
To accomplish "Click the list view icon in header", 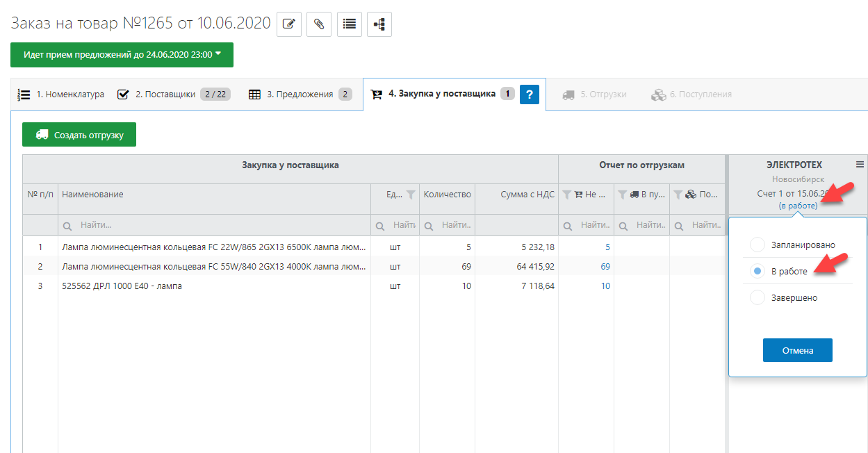I will (350, 24).
